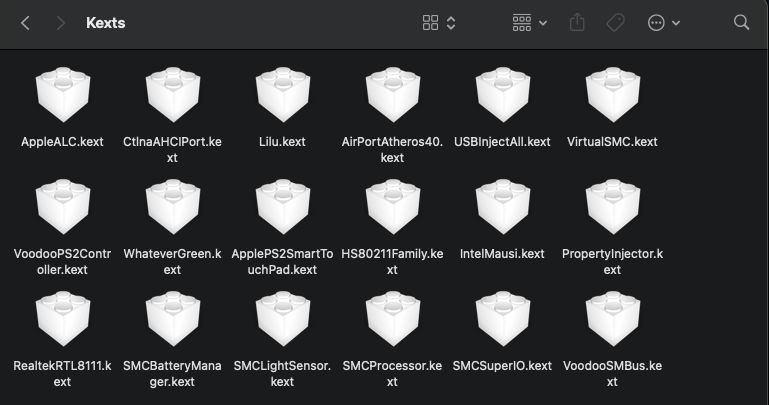Select the VoodooSMBus.kext icon
769x405 pixels.
(x=612, y=319)
